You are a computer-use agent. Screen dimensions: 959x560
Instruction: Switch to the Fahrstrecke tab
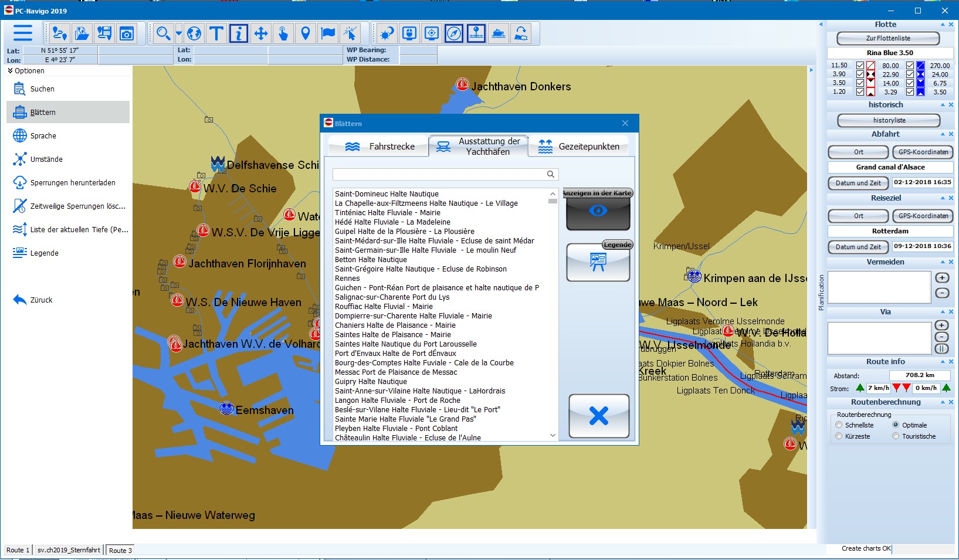pos(379,147)
